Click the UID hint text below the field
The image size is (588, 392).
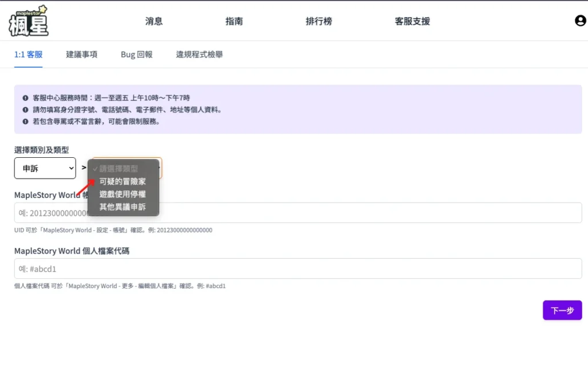click(x=113, y=230)
